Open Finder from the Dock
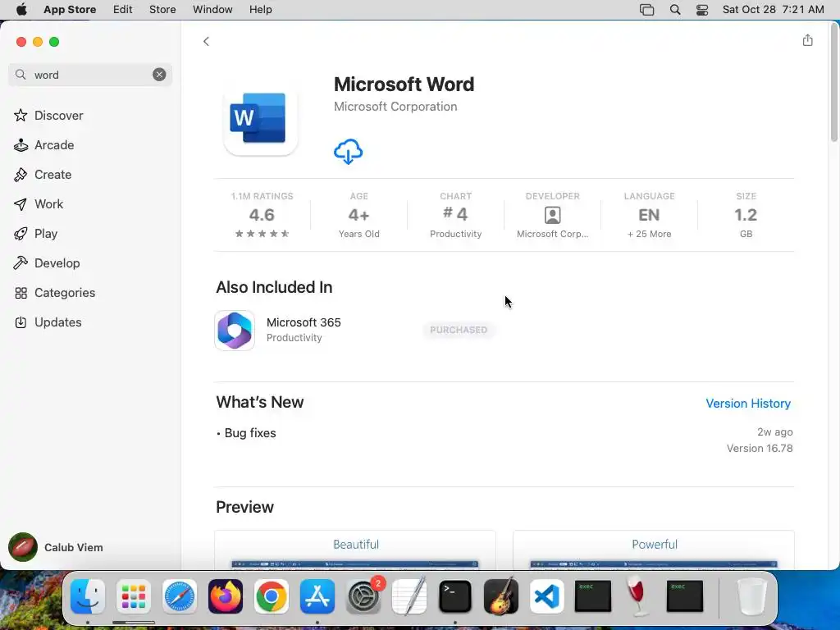 [87, 596]
